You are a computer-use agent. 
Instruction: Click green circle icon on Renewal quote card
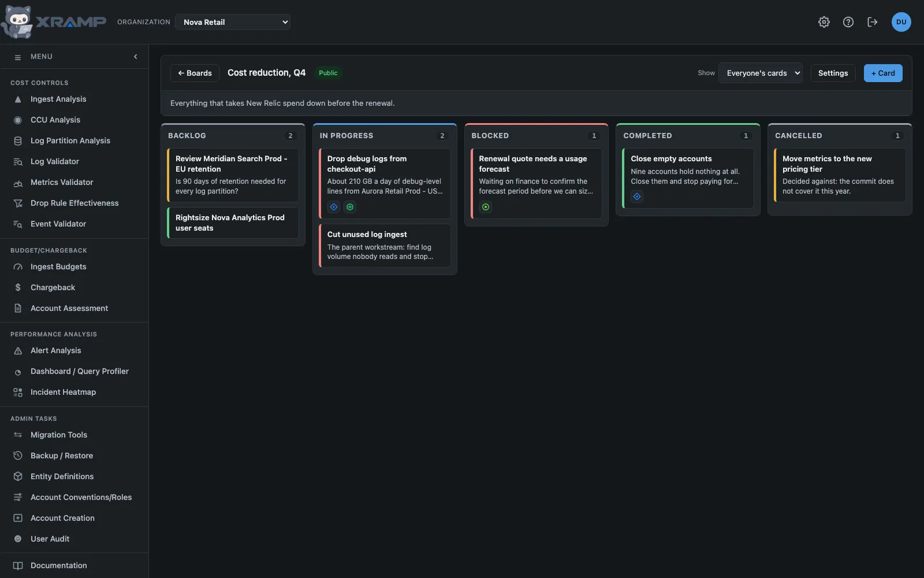[x=486, y=207]
